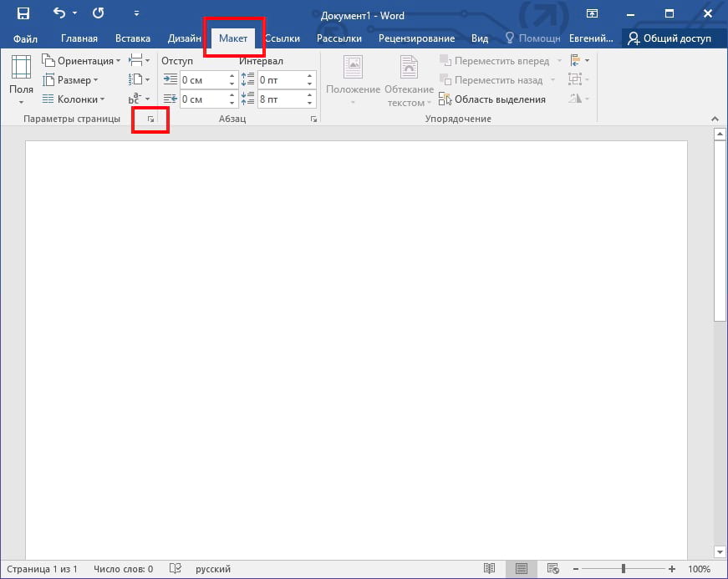
Task: Switch to Print Layout view
Action: (x=522, y=569)
